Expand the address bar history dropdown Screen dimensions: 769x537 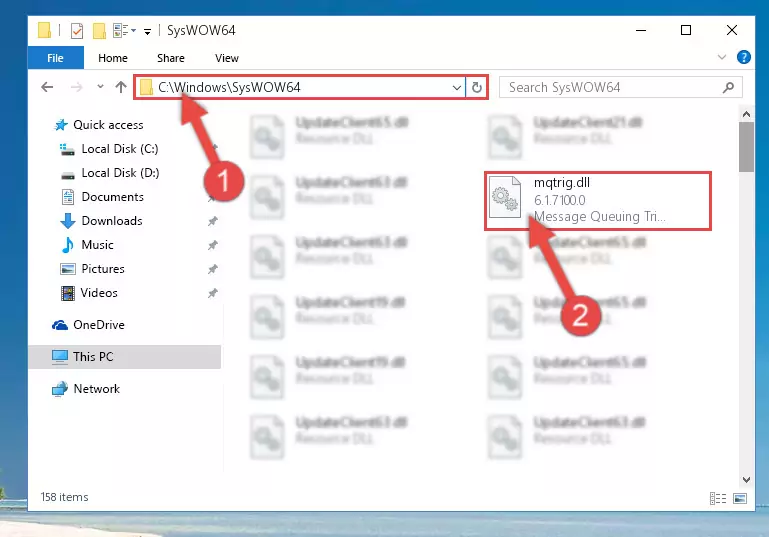point(457,88)
